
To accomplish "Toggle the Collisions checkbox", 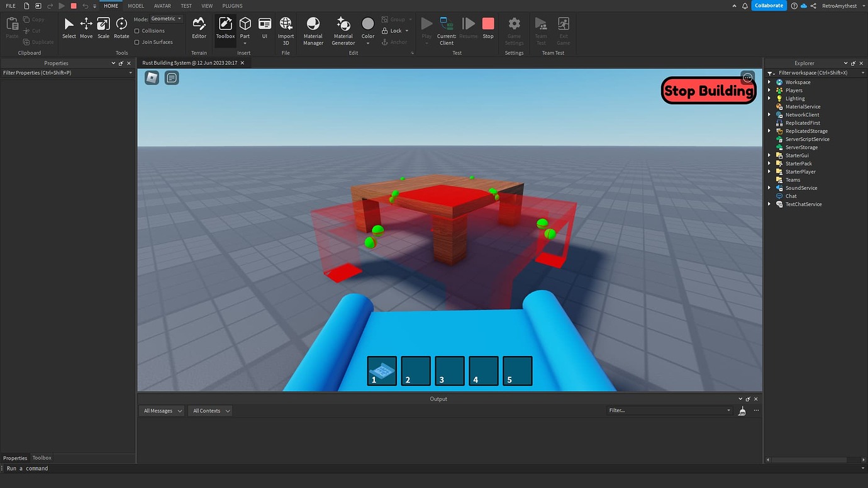I will (137, 31).
